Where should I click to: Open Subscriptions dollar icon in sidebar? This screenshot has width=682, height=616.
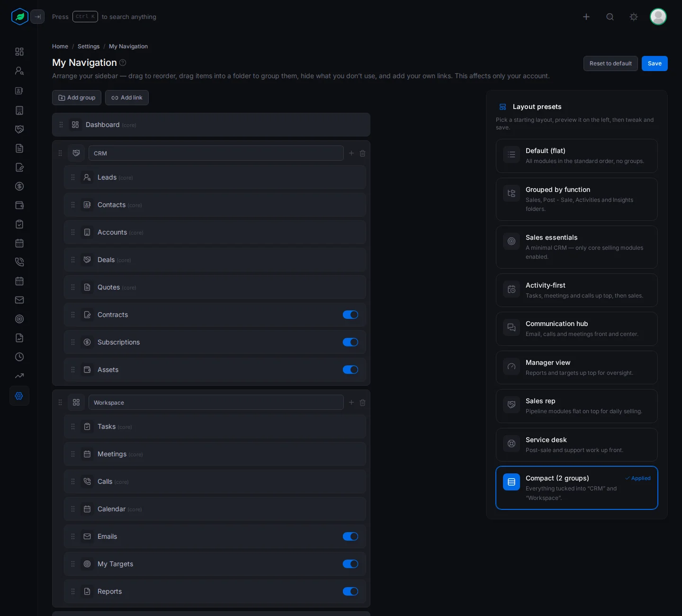[x=19, y=186]
